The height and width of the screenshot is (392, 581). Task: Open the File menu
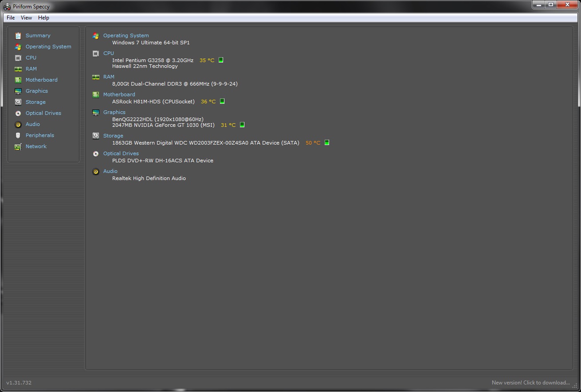(11, 18)
